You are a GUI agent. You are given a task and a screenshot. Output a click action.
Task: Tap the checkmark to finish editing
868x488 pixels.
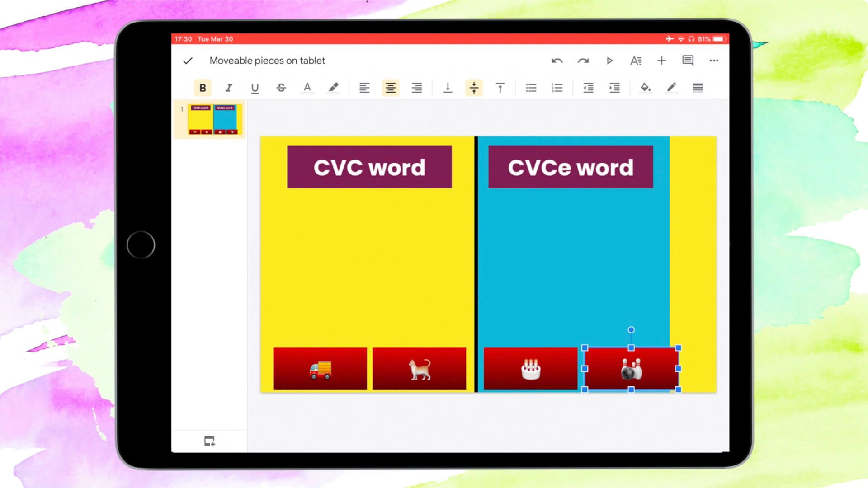point(187,60)
